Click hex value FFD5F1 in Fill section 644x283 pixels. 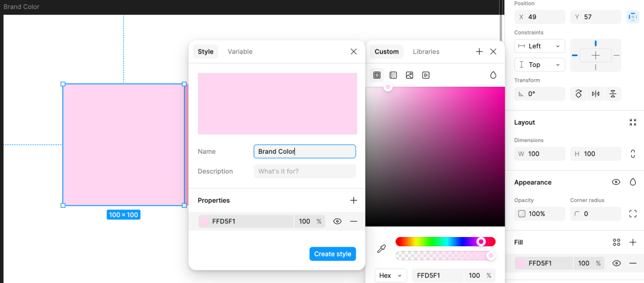click(x=540, y=263)
